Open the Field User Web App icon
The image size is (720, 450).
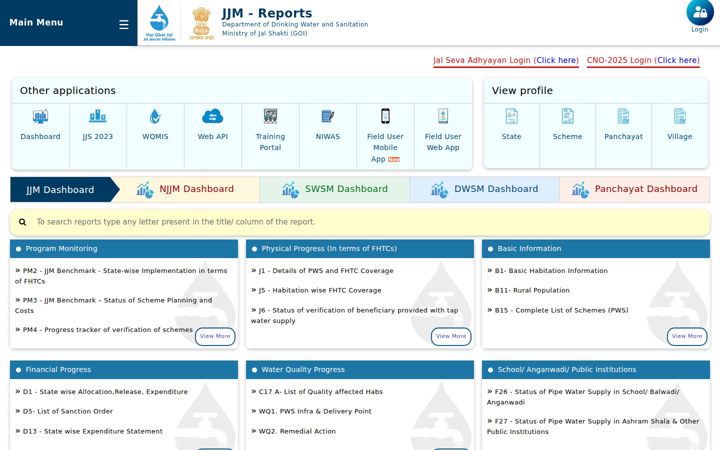(443, 116)
